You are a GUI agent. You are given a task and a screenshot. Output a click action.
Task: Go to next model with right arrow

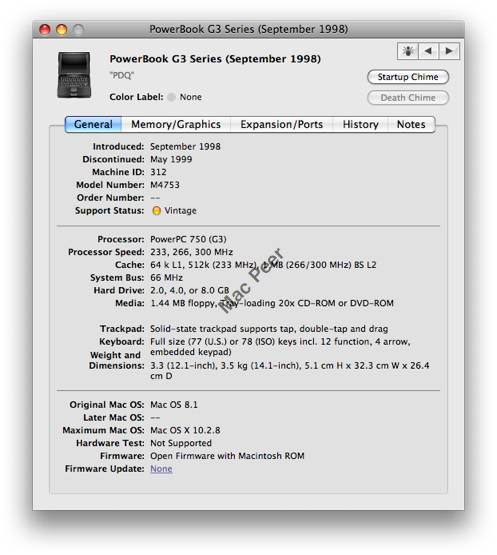(449, 51)
